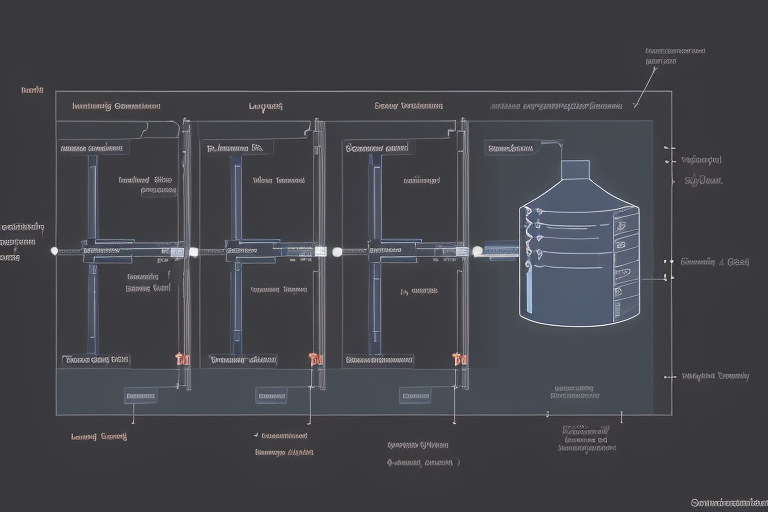
Task: Toggle the red marker at the second panel's bottom
Action: coord(315,359)
